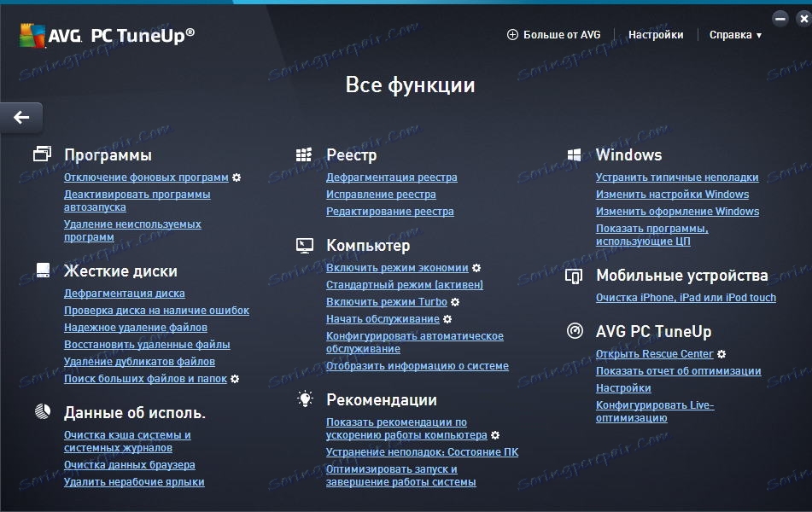Open Удалить нерабочие ярлыки
Screen dimensions: 812x512
click(134, 482)
